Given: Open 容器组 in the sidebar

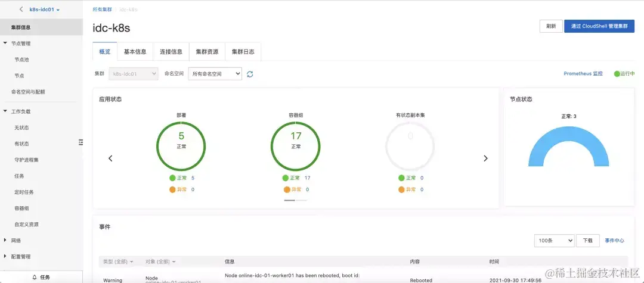Looking at the screenshot, I should click(x=21, y=209).
